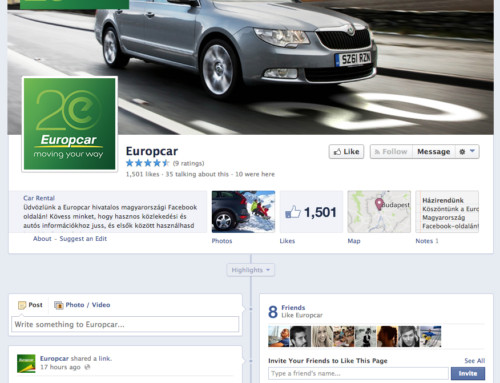Image resolution: width=500 pixels, height=383 pixels.
Task: Click the thumbs-up 1,501 likes tile
Action: [x=311, y=212]
